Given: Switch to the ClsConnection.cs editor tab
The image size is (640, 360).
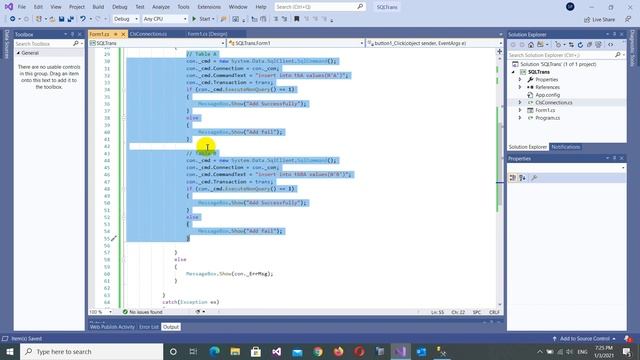Looking at the screenshot, I should [148, 34].
